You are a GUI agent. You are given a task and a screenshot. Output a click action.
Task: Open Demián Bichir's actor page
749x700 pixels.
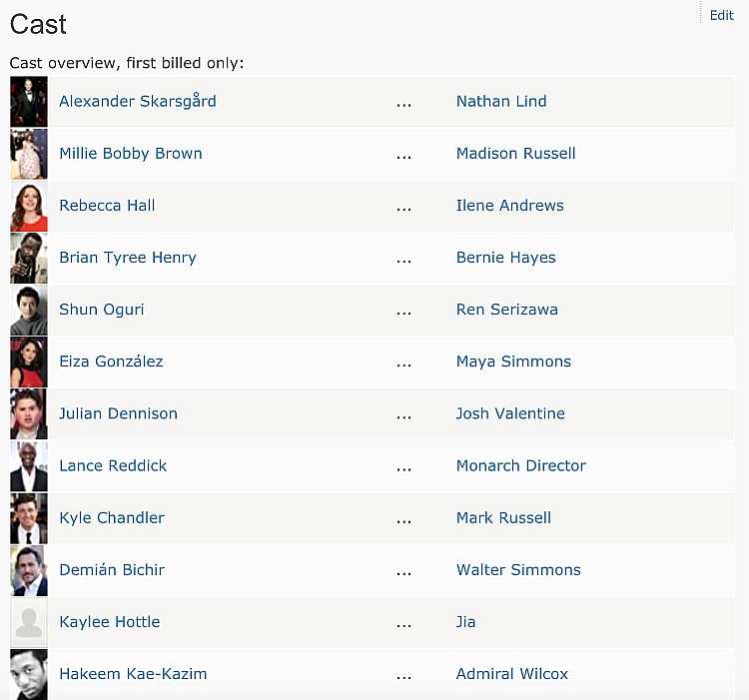click(x=112, y=569)
